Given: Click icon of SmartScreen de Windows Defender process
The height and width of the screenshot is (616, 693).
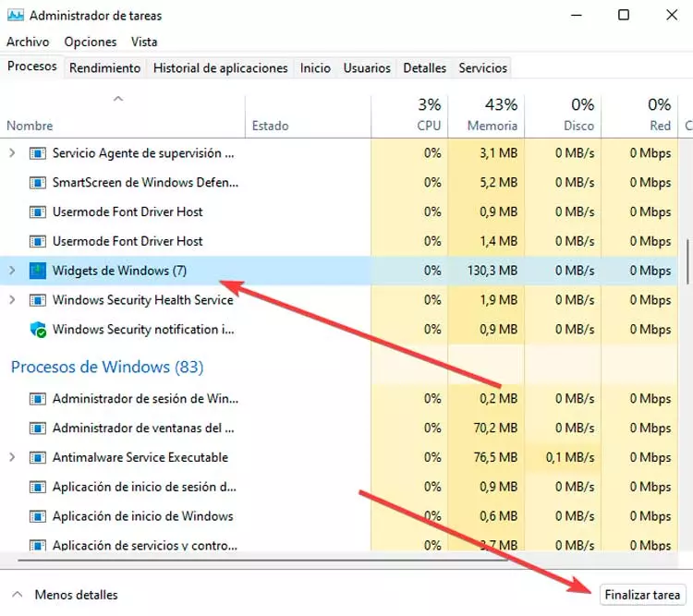Looking at the screenshot, I should tap(38, 183).
